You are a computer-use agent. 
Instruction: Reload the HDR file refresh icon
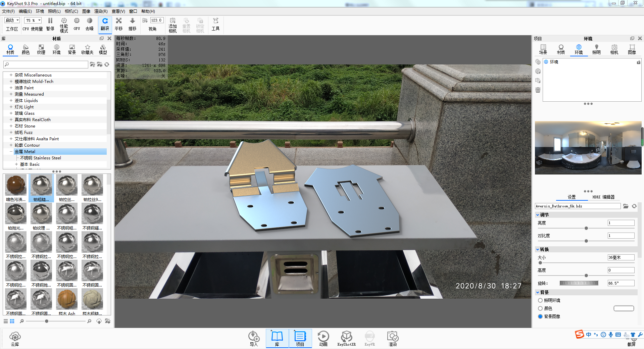point(634,206)
